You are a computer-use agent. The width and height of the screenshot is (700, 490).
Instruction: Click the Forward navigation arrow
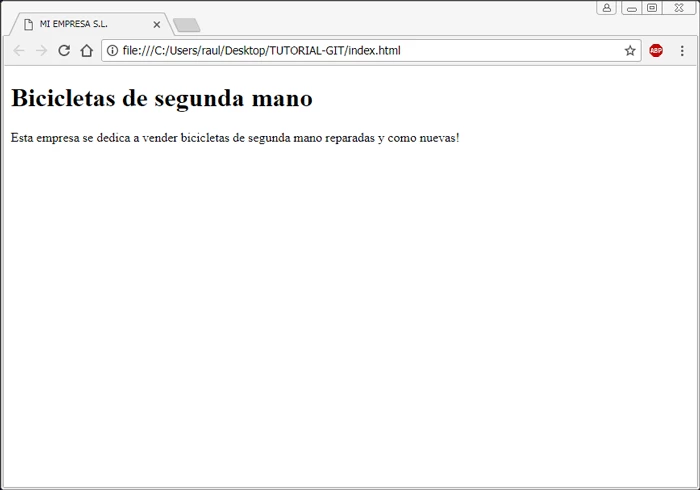point(41,51)
